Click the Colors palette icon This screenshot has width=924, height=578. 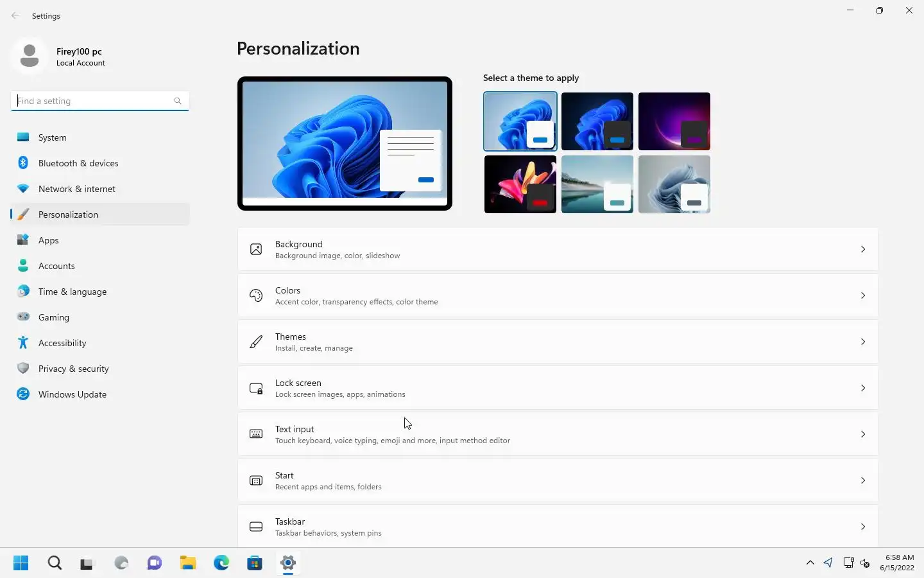256,295
